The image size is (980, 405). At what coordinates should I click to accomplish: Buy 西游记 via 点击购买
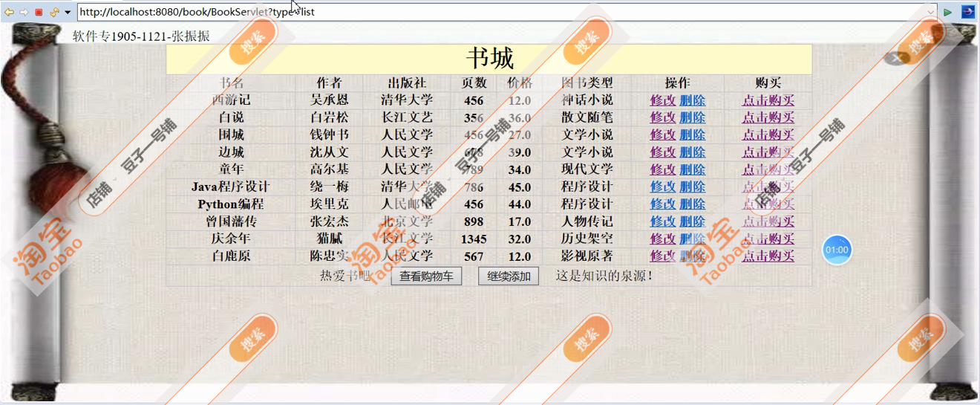(768, 100)
